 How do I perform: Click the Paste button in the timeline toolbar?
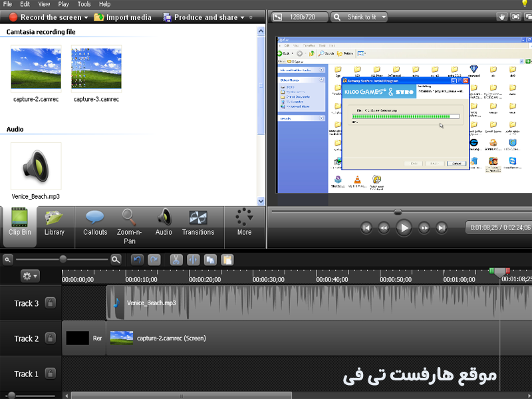227,260
